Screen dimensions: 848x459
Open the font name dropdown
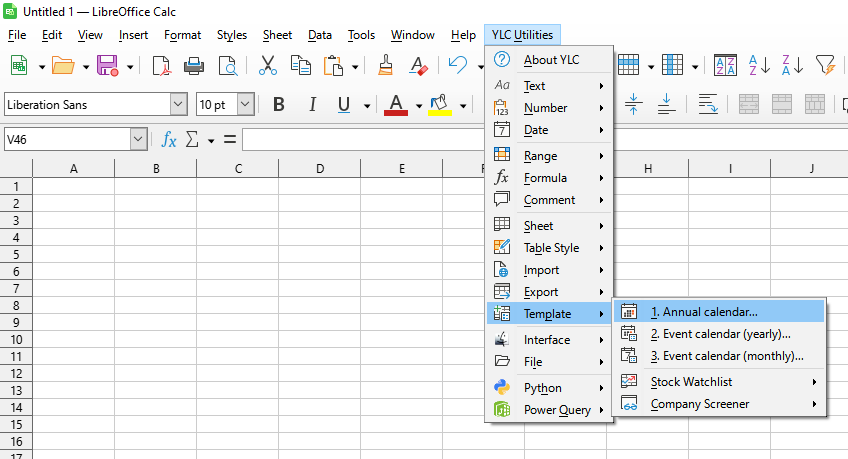click(178, 104)
